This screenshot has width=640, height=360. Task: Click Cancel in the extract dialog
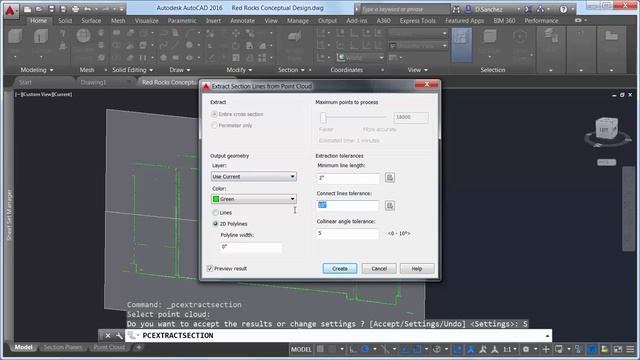point(379,269)
